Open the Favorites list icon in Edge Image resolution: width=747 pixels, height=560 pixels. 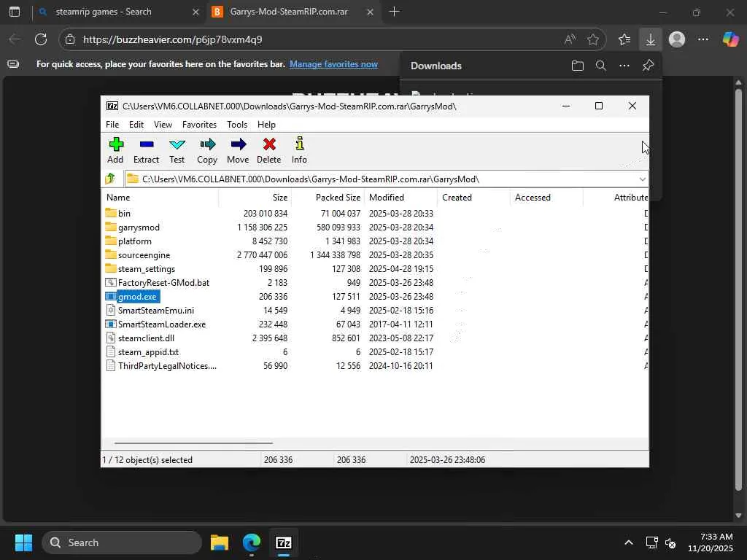click(624, 39)
